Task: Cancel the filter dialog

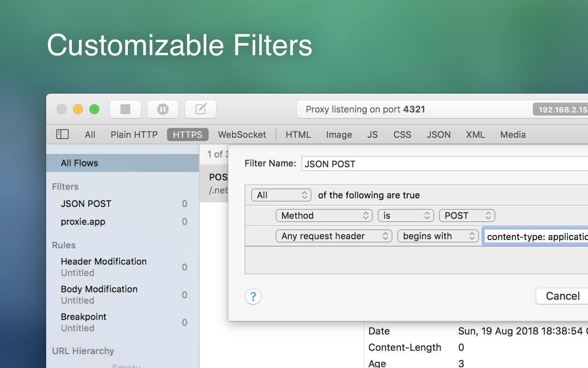Action: 563,296
